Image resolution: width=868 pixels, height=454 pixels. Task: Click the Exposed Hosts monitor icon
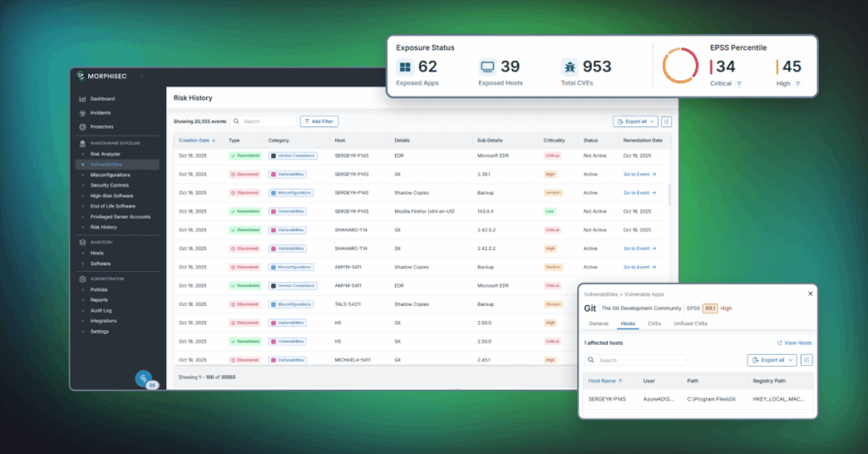(487, 67)
